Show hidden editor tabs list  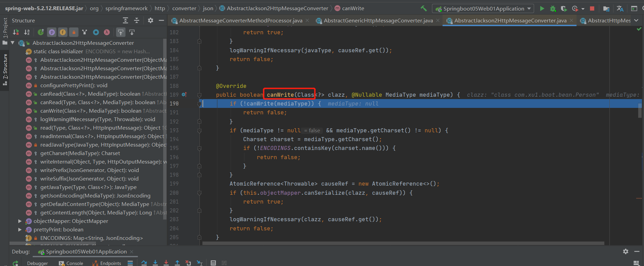(636, 21)
